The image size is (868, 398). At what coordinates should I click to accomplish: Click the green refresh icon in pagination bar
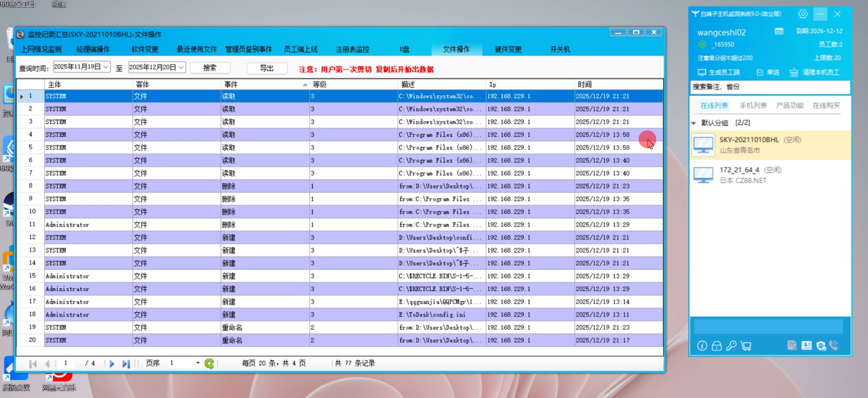point(209,364)
